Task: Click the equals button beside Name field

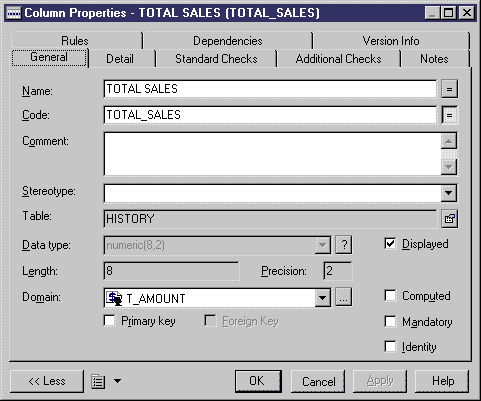Action: click(x=449, y=89)
